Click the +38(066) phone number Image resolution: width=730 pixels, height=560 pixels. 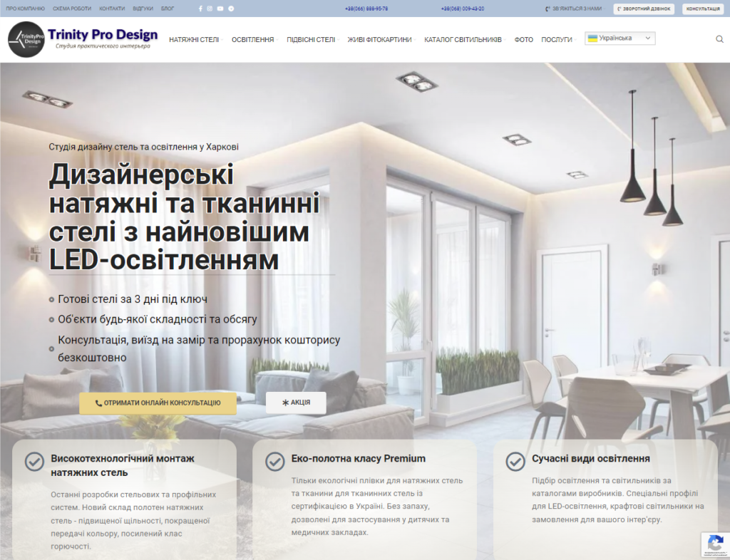pos(366,9)
